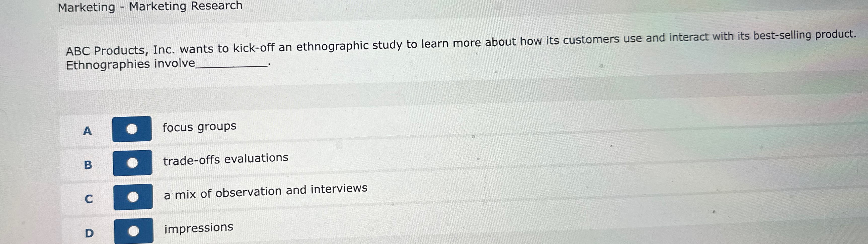Click the 'impressions' answer text
The image size is (868, 244).
pos(198,228)
